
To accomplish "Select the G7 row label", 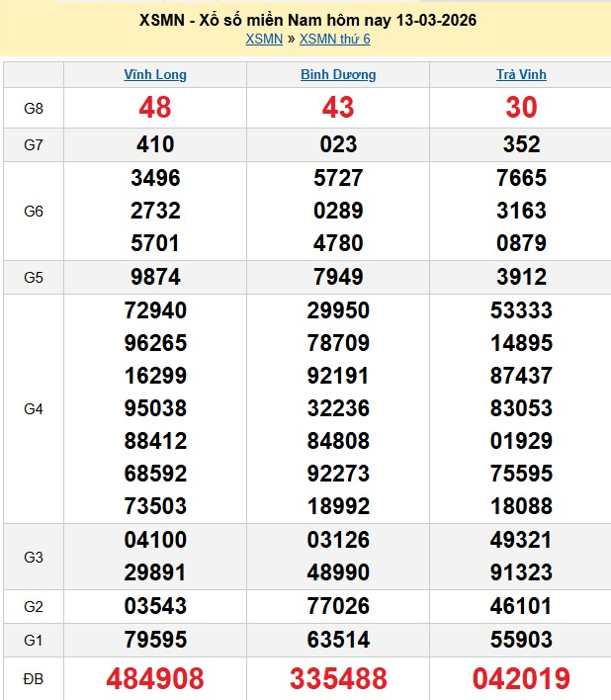I will tap(34, 145).
